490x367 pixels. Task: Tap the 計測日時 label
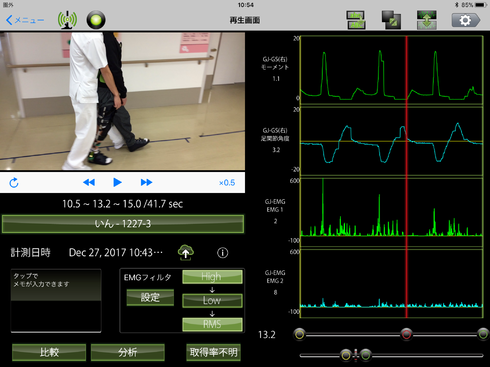(x=30, y=253)
